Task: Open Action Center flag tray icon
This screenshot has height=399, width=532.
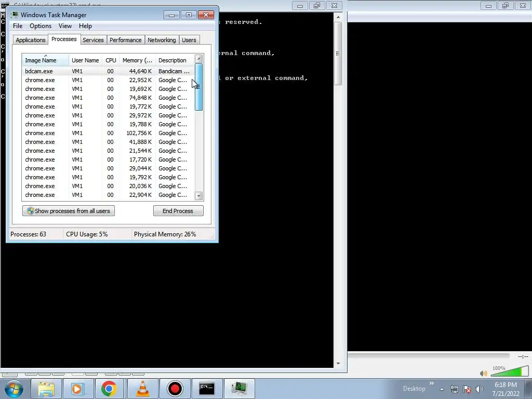Action: coord(467,389)
